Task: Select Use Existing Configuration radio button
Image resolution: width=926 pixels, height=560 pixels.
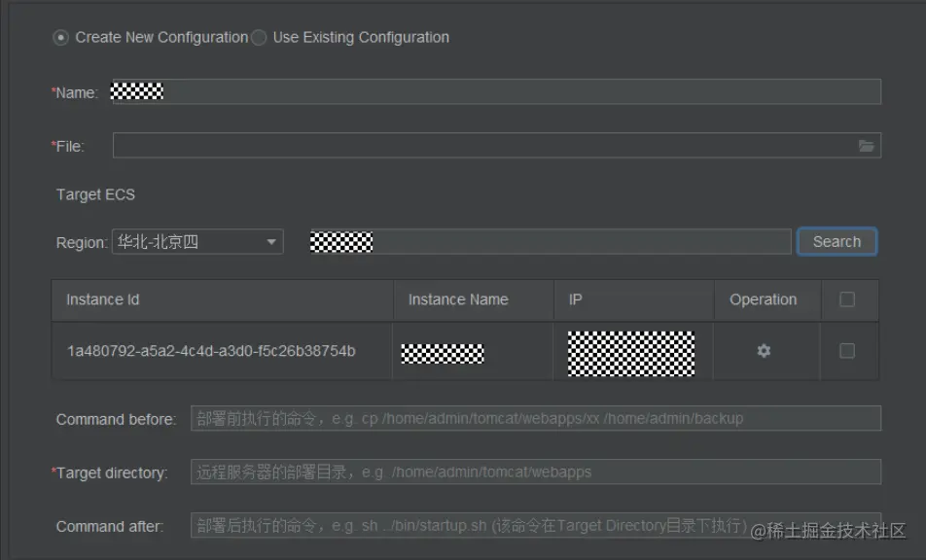Action: pyautogui.click(x=259, y=38)
